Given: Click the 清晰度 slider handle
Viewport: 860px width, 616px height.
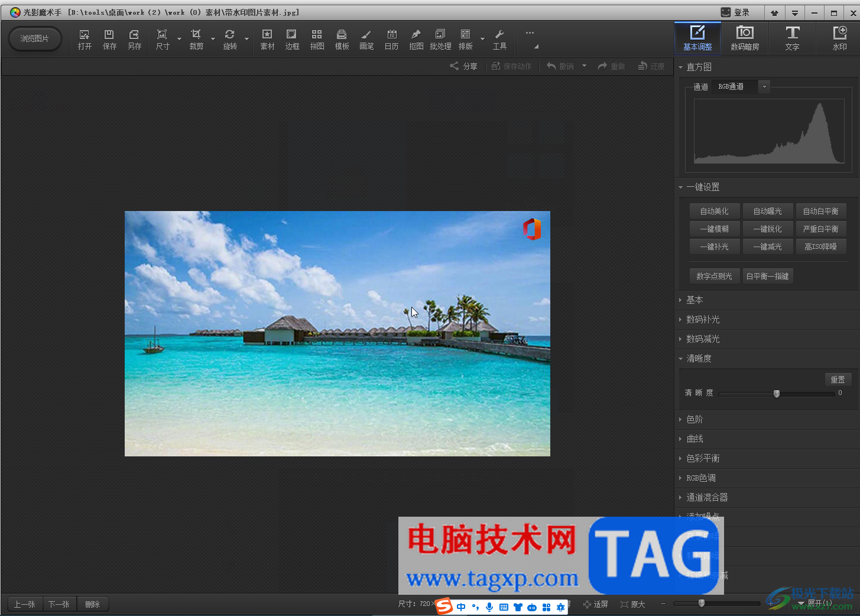Looking at the screenshot, I should (777, 394).
